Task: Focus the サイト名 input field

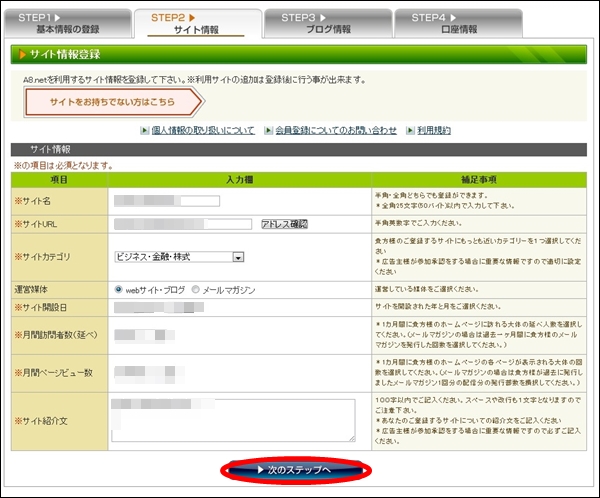Action: tap(167, 201)
